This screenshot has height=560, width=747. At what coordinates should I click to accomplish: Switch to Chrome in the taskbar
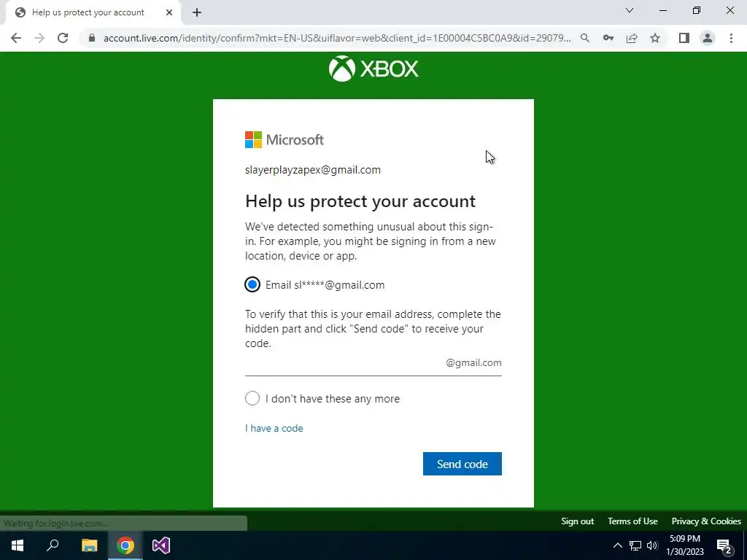pyautogui.click(x=125, y=545)
